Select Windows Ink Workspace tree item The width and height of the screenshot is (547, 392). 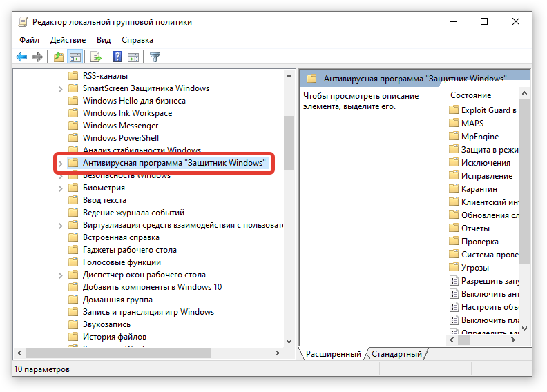[x=127, y=113]
